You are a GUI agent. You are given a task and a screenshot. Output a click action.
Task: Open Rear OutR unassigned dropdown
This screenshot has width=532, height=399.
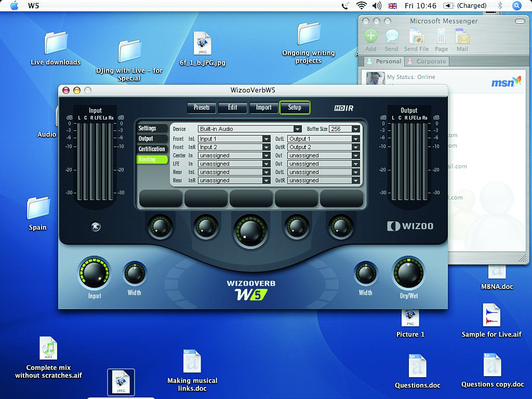point(324,180)
